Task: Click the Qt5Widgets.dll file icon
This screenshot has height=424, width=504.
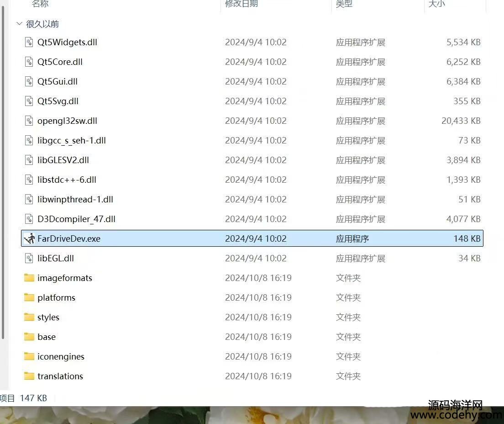Action: 29,42
